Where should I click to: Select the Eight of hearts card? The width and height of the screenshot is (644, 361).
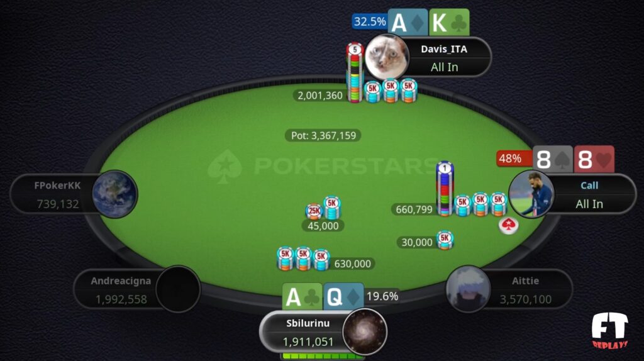pos(594,159)
